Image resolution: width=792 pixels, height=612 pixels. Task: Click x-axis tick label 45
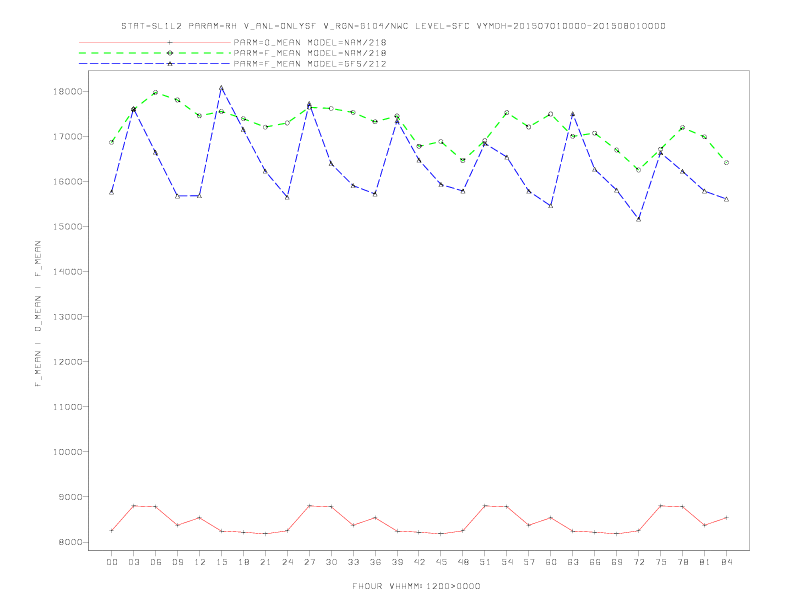(x=441, y=562)
